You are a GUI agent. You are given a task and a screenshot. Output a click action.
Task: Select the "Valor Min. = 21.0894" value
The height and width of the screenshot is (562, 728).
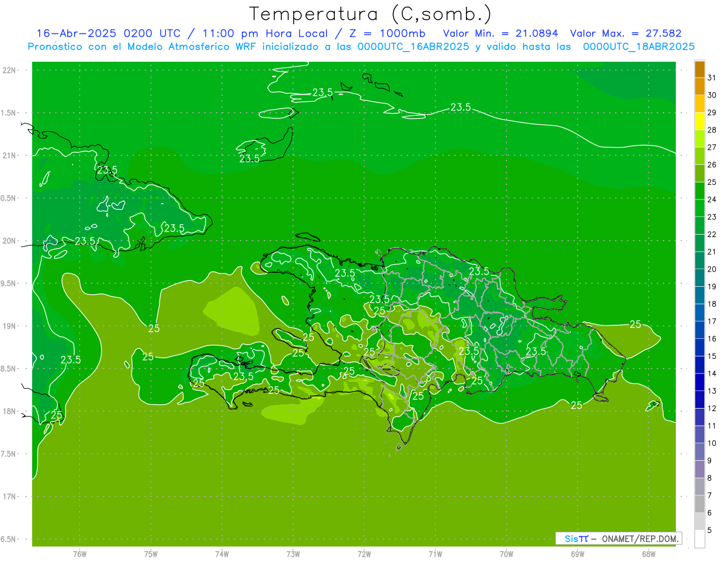500,33
